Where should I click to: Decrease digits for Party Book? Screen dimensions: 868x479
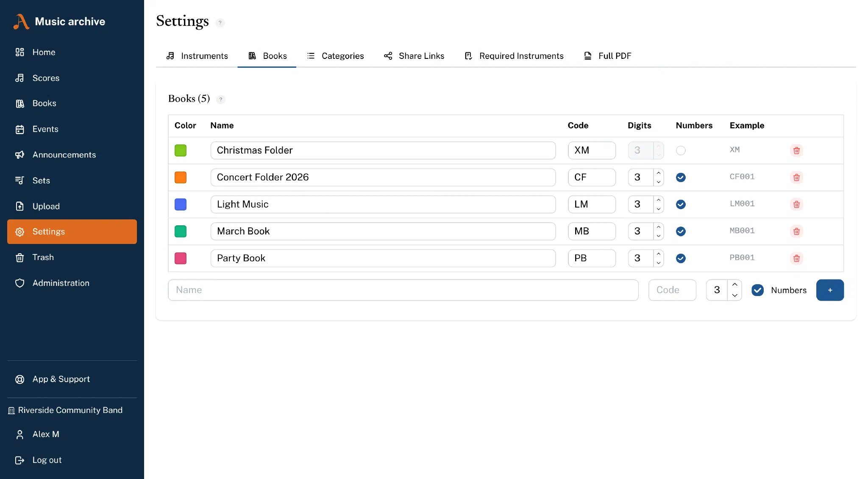click(x=659, y=263)
